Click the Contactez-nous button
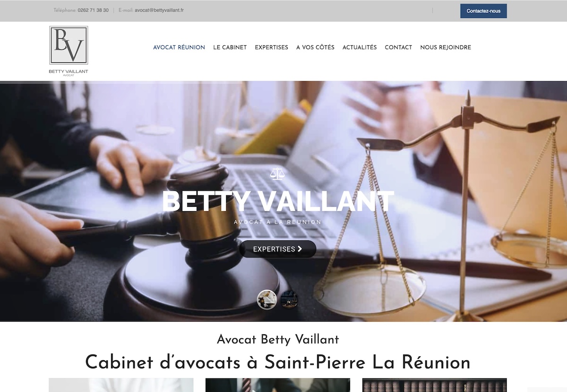Screen dimensions: 567x392 click(483, 11)
